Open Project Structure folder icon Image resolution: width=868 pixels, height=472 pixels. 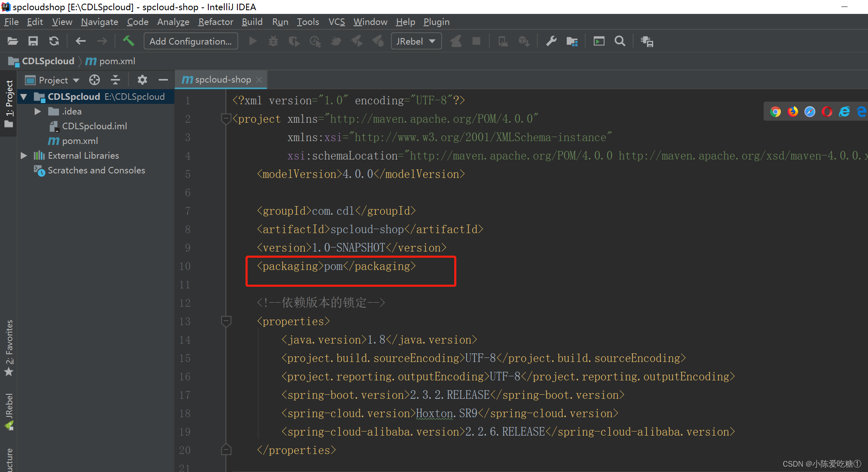pos(572,41)
